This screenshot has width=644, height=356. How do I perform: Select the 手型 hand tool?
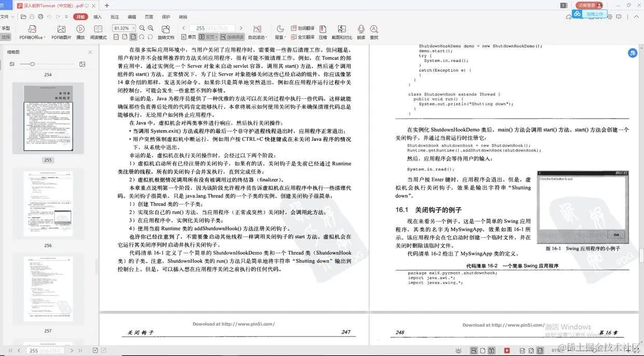tap(6, 28)
